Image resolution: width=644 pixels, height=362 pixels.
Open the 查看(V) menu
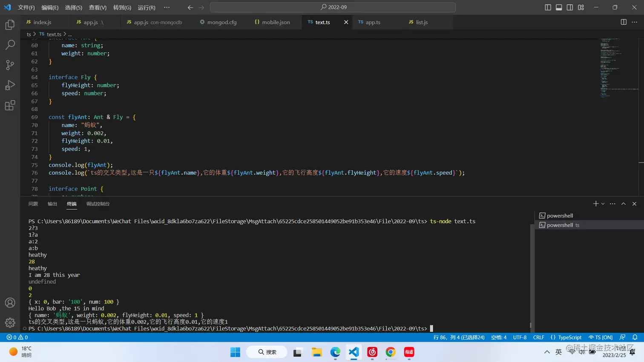pos(98,7)
